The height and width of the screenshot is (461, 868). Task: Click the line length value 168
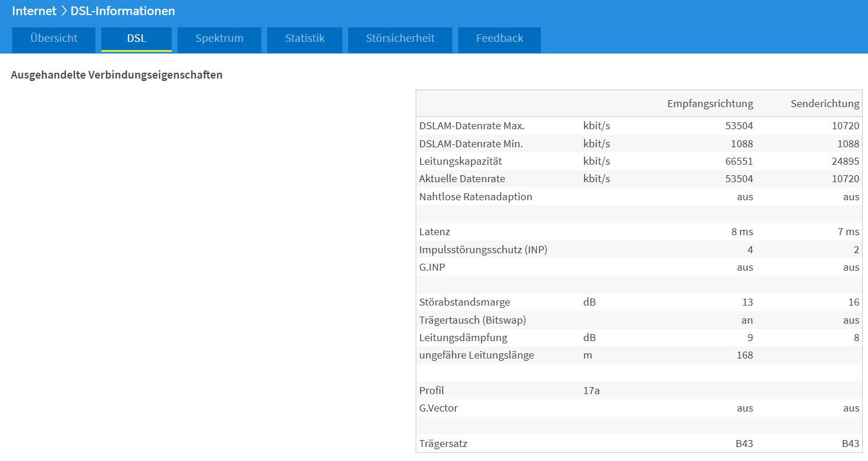(x=745, y=355)
